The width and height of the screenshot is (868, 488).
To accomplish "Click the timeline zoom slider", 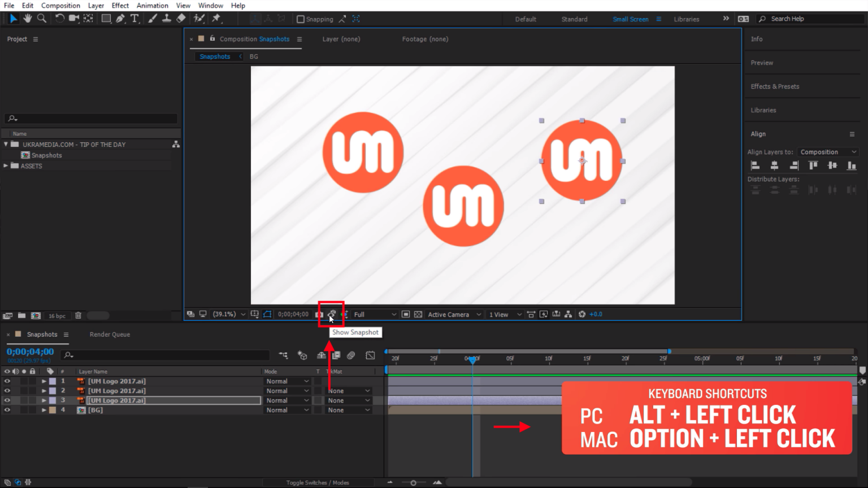I will point(413,483).
